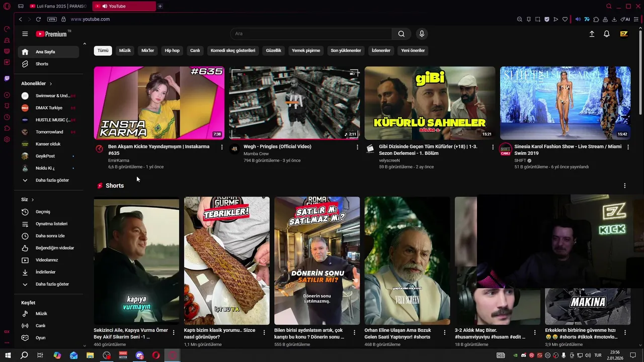The height and width of the screenshot is (362, 644).
Task: Expand Daha fazla göster under Oynatma listeleri section
Action: click(48, 284)
